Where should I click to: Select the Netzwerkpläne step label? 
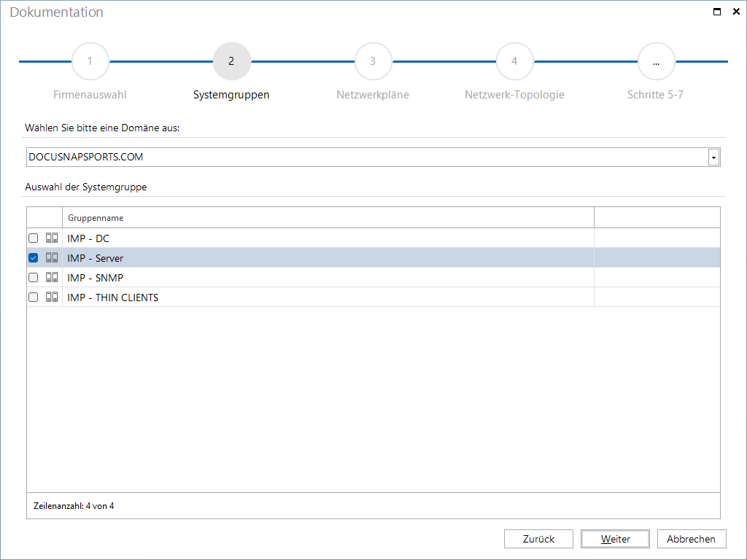[x=373, y=95]
